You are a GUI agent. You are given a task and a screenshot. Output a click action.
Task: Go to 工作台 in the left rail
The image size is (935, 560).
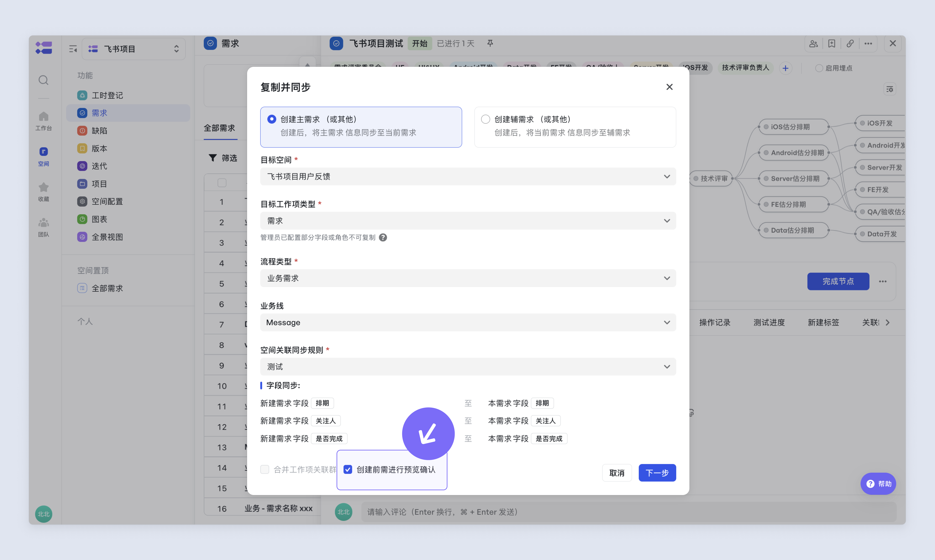[x=43, y=121]
